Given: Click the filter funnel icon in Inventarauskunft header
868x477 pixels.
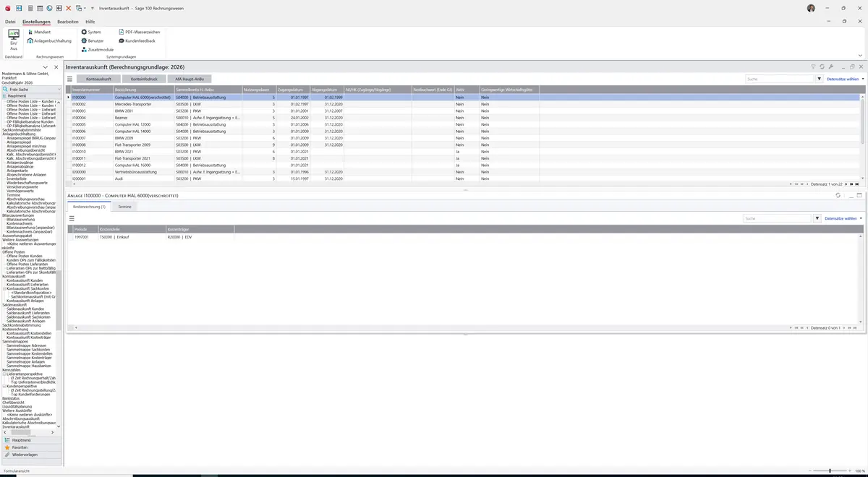Looking at the screenshot, I should pyautogui.click(x=813, y=66).
